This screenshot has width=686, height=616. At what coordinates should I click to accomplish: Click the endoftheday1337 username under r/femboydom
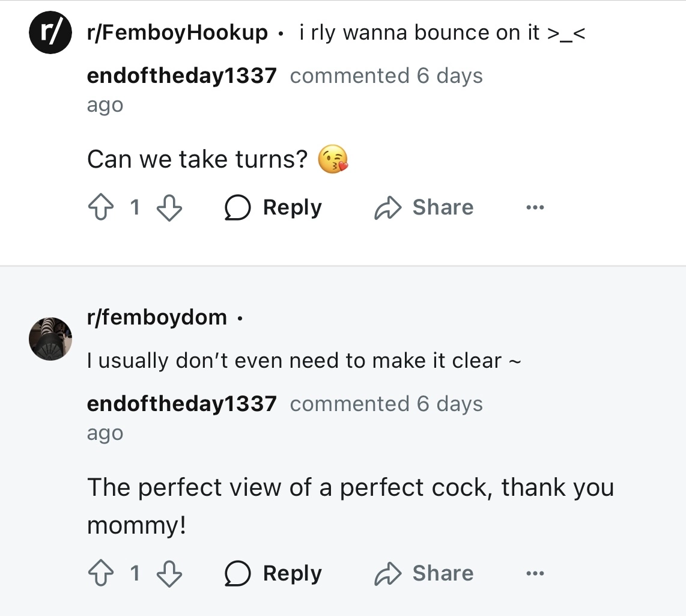(x=181, y=404)
